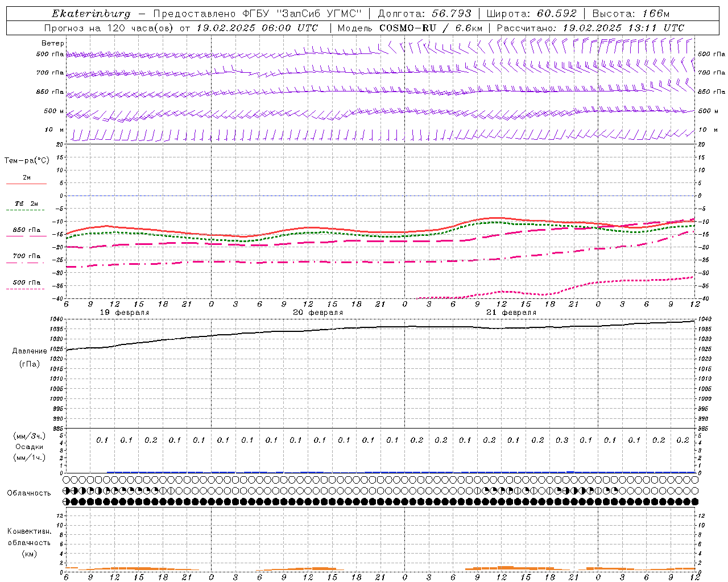Click dotted pink sample under legend '500 гПа'
The image size is (728, 582).
click(x=25, y=289)
